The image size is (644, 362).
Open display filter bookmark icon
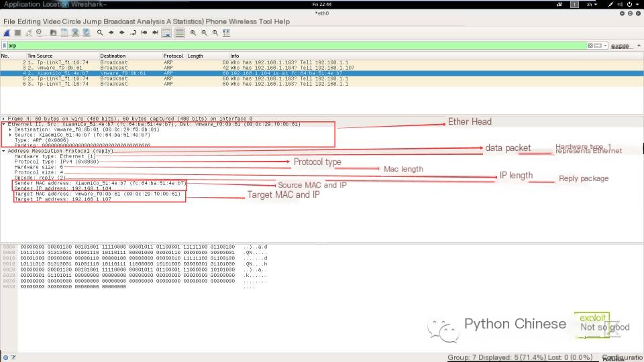(4, 46)
